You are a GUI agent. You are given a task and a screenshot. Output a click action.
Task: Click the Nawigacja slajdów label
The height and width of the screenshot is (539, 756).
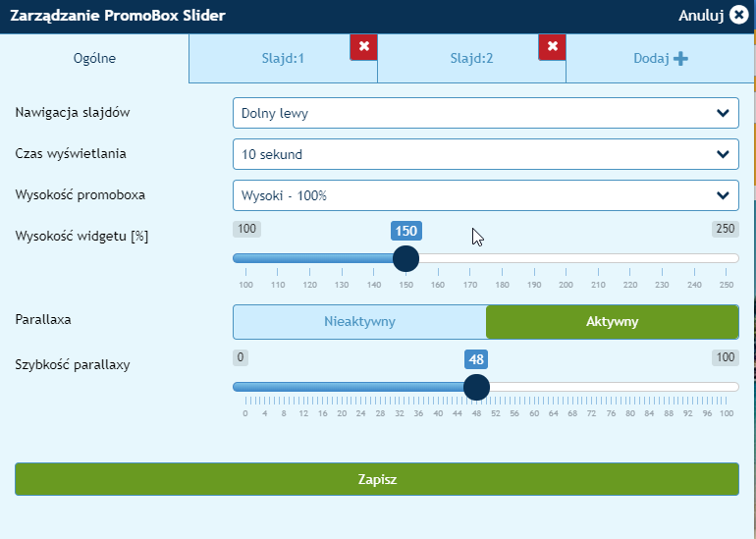point(73,112)
